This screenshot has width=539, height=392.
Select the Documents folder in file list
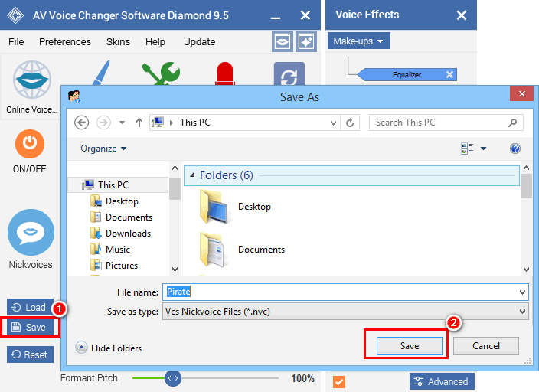(x=243, y=250)
